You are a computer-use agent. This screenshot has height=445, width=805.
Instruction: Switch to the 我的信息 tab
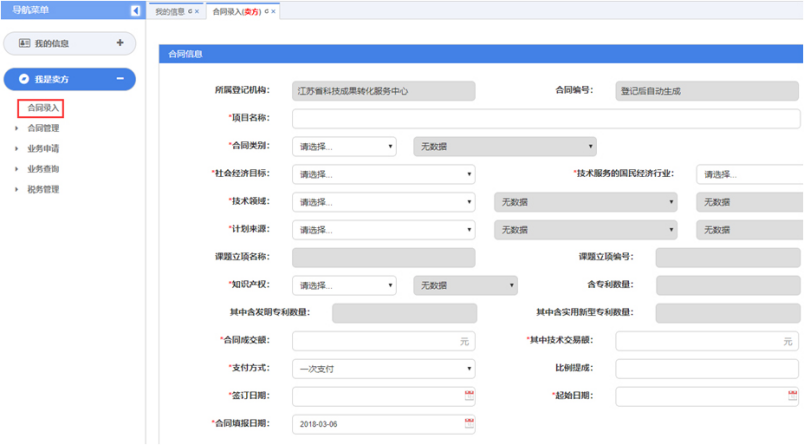click(170, 12)
